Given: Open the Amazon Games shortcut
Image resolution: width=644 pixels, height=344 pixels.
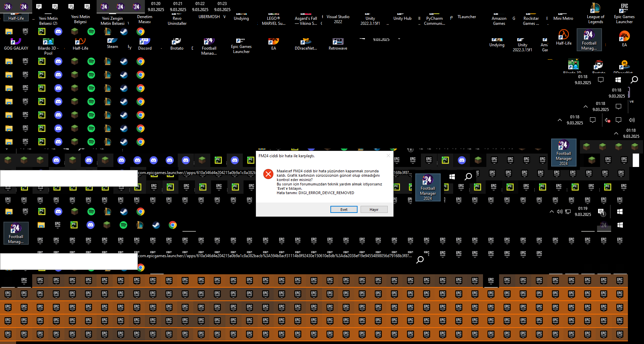Looking at the screenshot, I should click(499, 20).
